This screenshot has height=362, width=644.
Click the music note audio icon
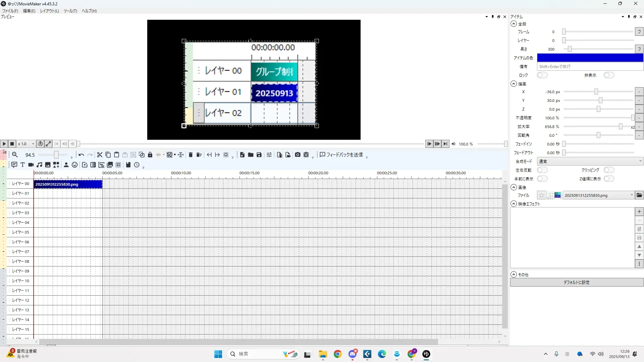[39, 165]
